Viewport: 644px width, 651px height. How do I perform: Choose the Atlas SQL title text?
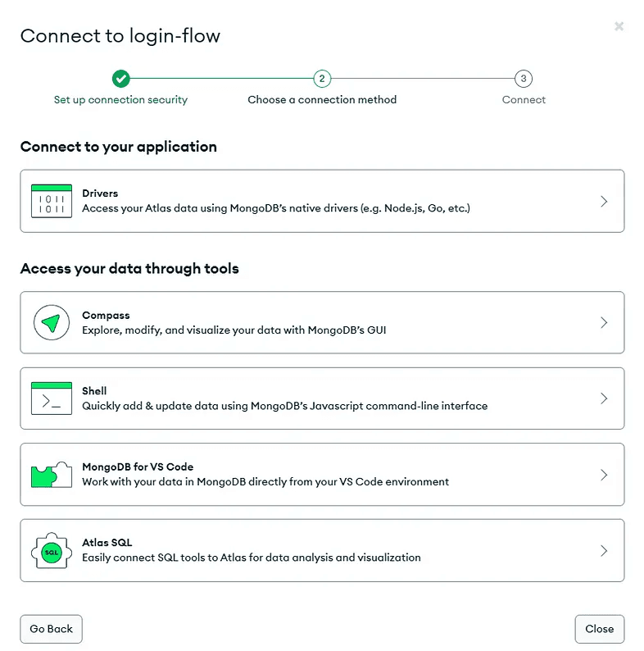(x=107, y=542)
